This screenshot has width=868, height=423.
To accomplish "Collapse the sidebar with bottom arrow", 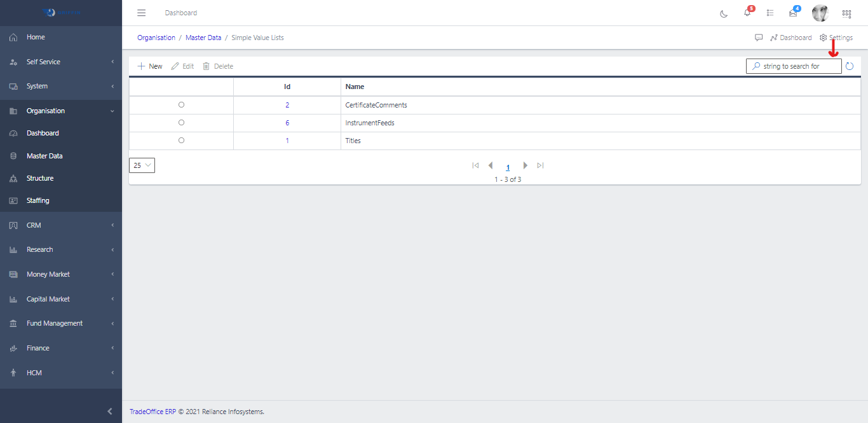I will [x=110, y=412].
